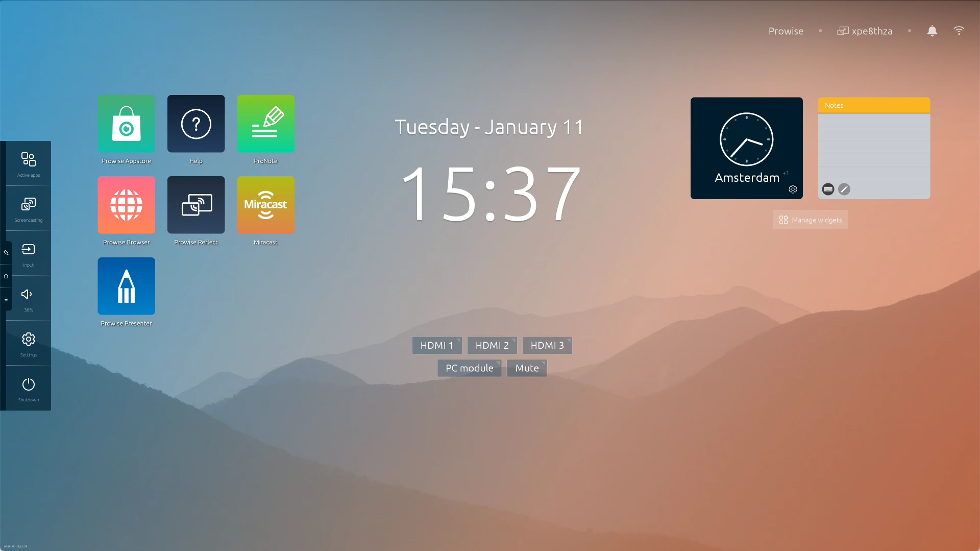Open Screencasting in the sidebar

coord(29,209)
